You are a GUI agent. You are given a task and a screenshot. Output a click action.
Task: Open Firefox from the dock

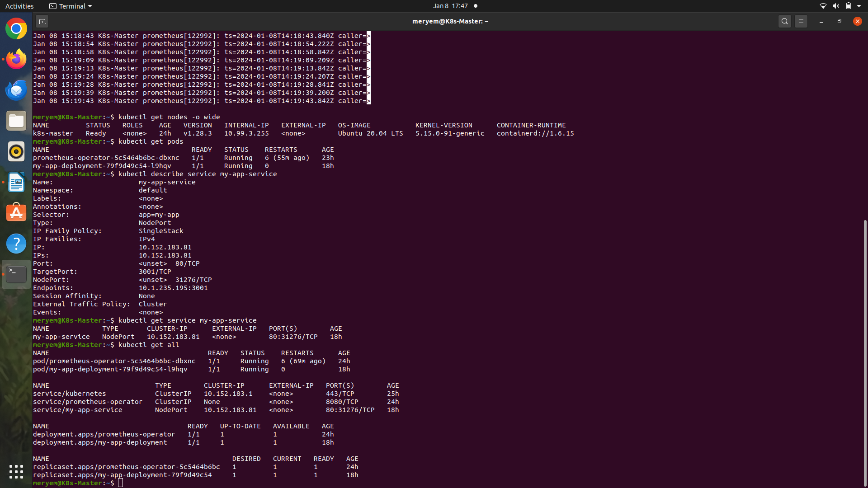pos(16,59)
